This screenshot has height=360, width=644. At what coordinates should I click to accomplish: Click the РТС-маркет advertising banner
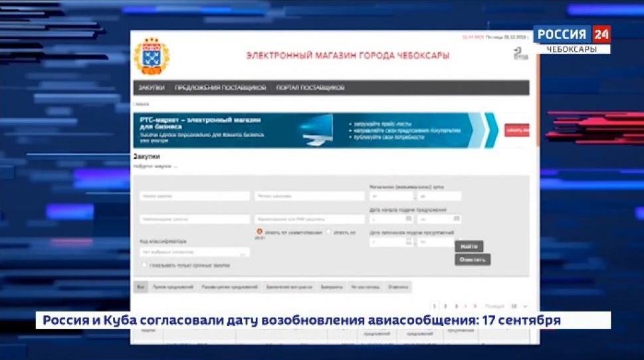[x=331, y=130]
